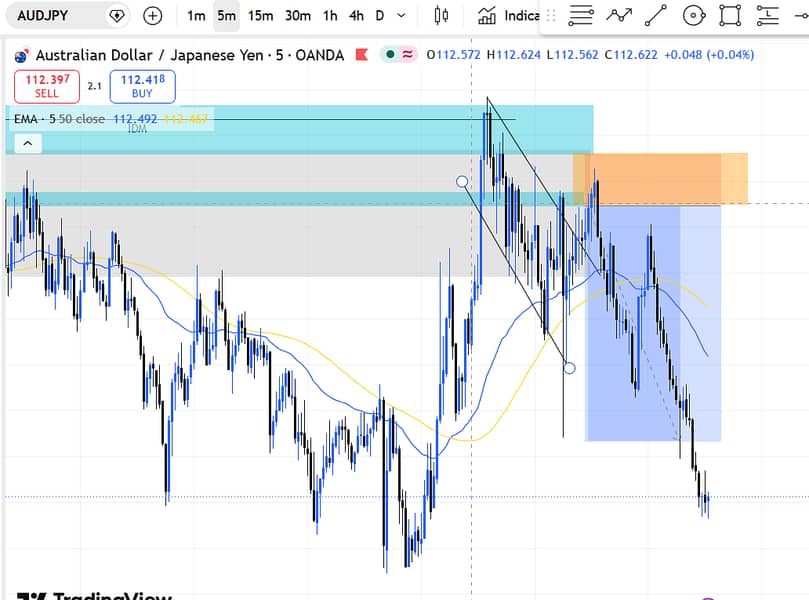Select the 1h timeframe

[330, 16]
